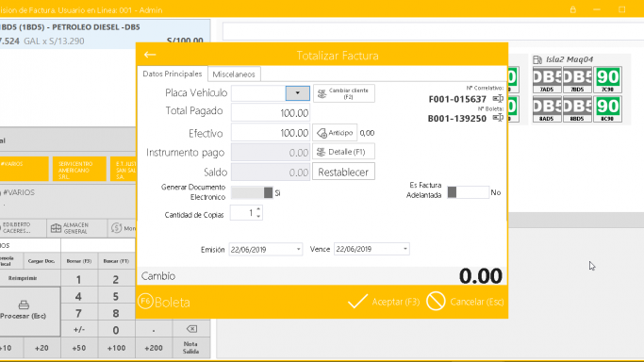This screenshot has height=362, width=644.
Task: Click the icon beside boleta B001-139250
Action: coord(498,118)
